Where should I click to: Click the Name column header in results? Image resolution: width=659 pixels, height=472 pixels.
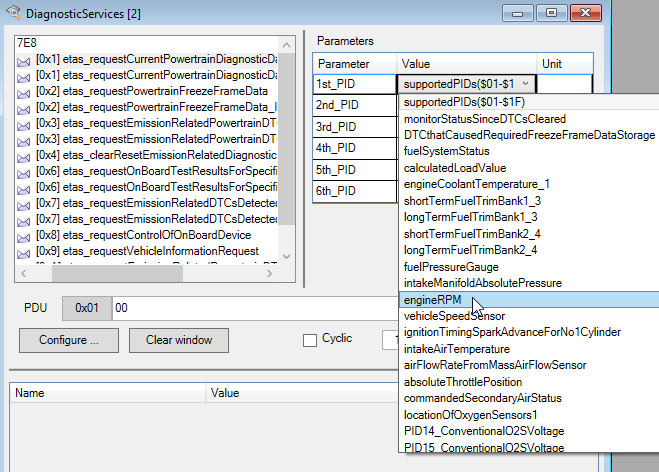[30, 393]
